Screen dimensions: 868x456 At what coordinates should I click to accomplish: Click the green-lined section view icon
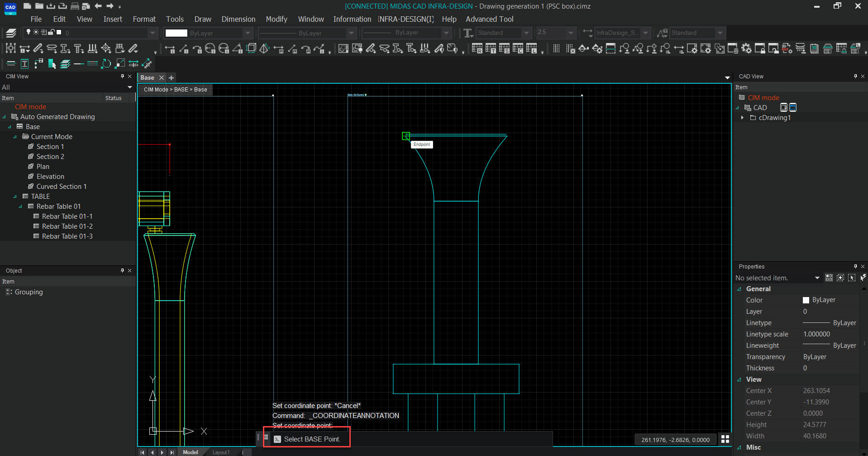[610, 48]
